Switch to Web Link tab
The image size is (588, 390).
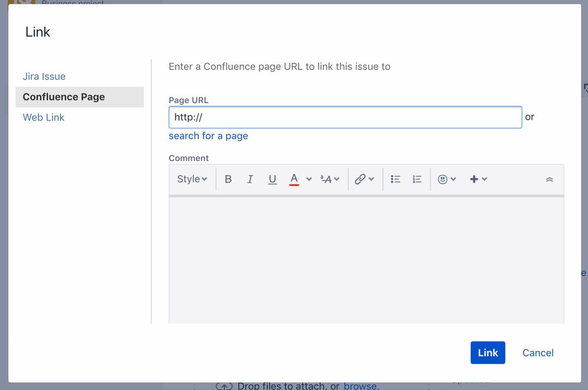tap(44, 118)
